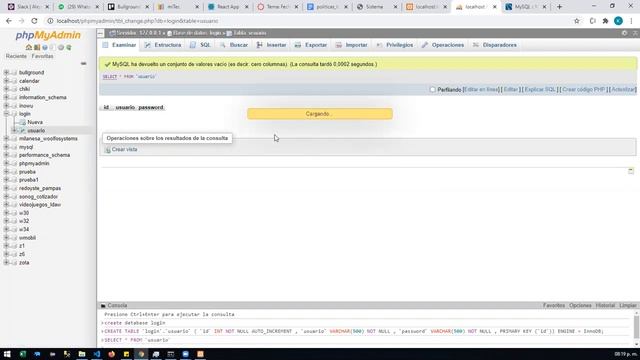Click the Nueva table icon under login

(x=22, y=122)
